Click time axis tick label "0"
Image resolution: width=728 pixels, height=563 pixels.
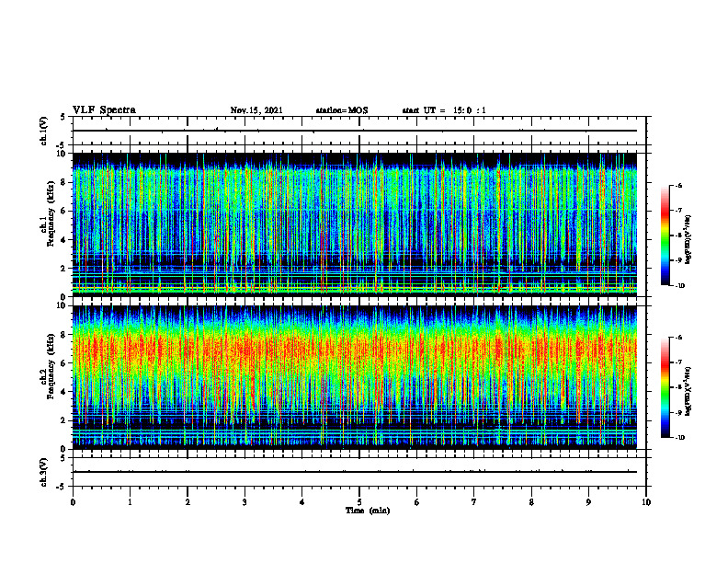click(x=73, y=502)
